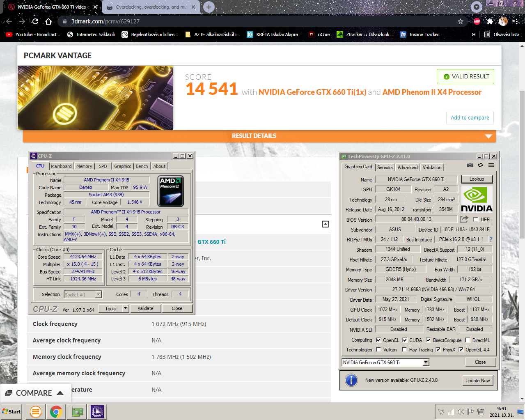Collapse section with square arrow icon
Image resolution: width=525 pixels, height=420 pixels.
point(326,224)
